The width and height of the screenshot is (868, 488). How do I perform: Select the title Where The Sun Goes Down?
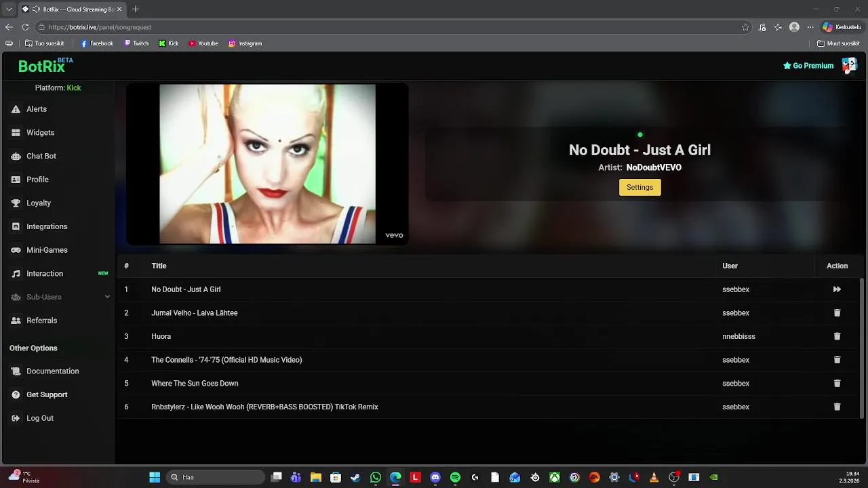[195, 384]
